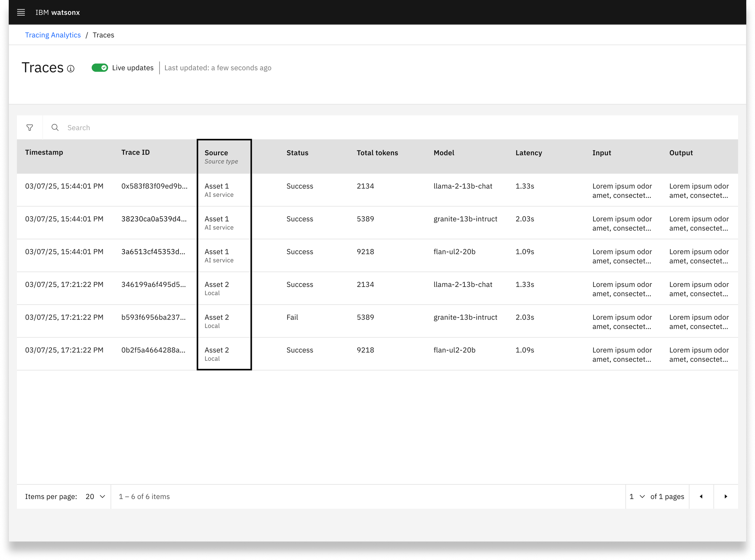Sort by the Timestamp column header
This screenshot has height=560, width=755.
click(x=44, y=153)
